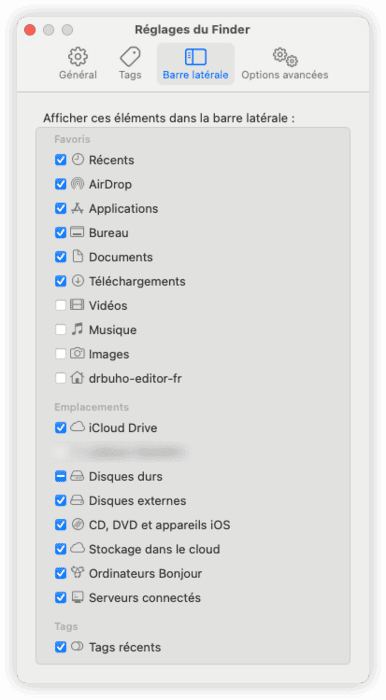Uncheck the Disques externes checkbox
The height and width of the screenshot is (700, 386).
[x=61, y=500]
